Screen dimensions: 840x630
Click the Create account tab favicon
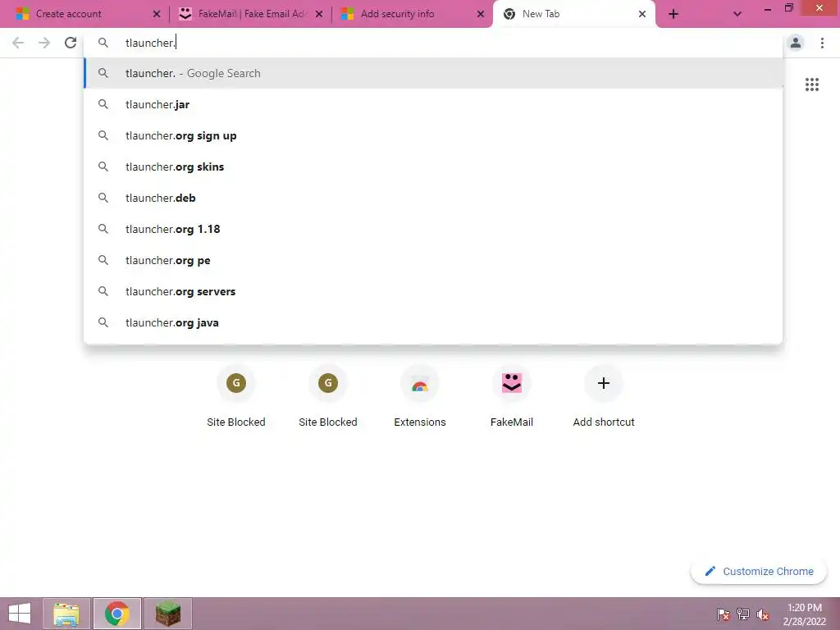tap(22, 14)
